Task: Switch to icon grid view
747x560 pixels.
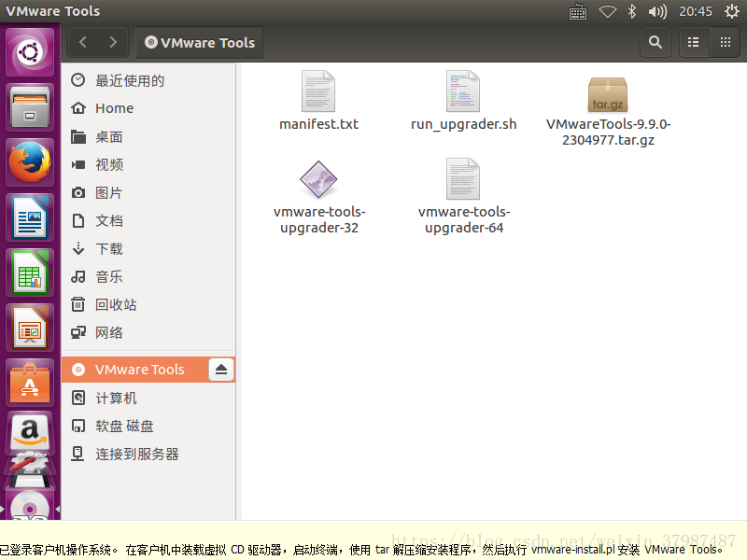Action: coord(726,42)
